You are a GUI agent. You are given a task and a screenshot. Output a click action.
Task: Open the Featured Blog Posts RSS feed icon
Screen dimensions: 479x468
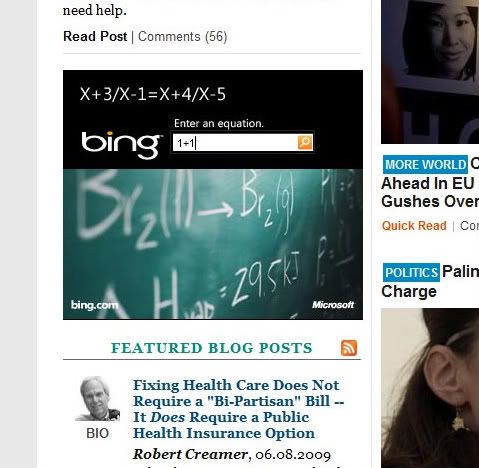click(x=349, y=348)
